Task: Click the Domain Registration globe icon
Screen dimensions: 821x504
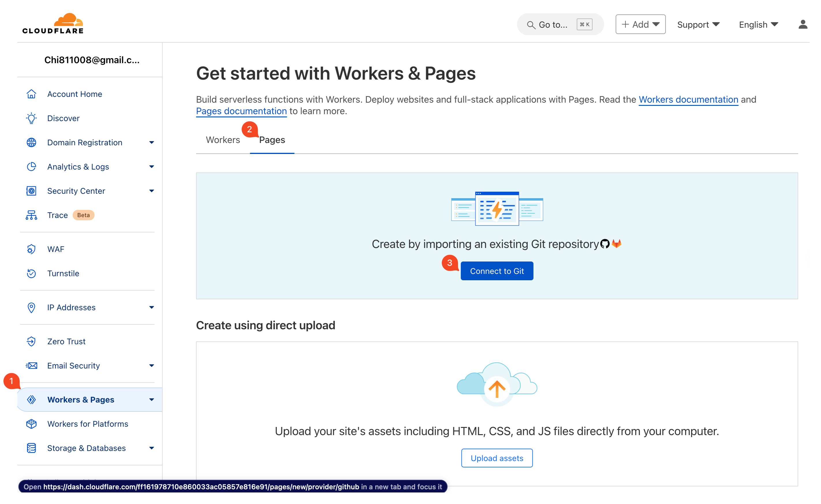Action: click(31, 142)
